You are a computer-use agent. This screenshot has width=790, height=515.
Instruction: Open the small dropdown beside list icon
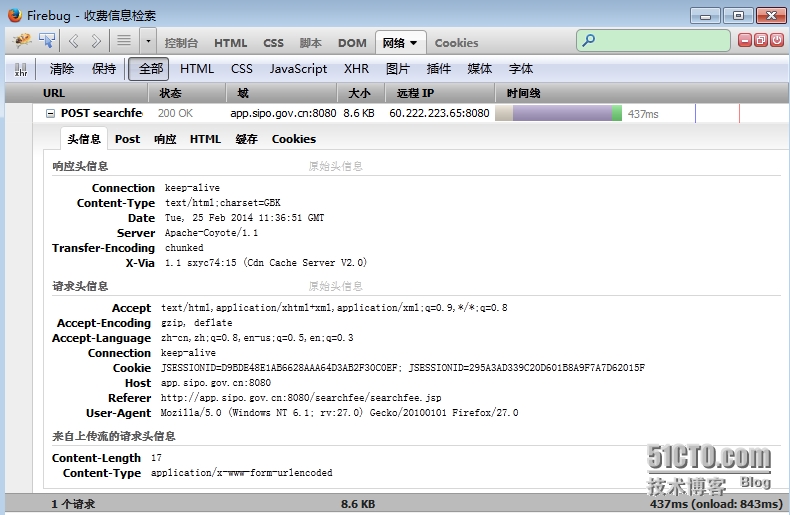(x=148, y=41)
